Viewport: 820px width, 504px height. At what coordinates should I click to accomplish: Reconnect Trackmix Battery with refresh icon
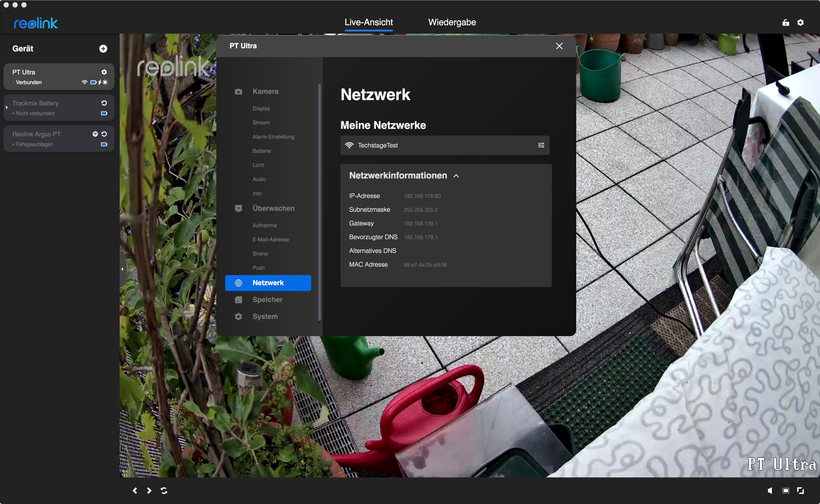coord(104,103)
